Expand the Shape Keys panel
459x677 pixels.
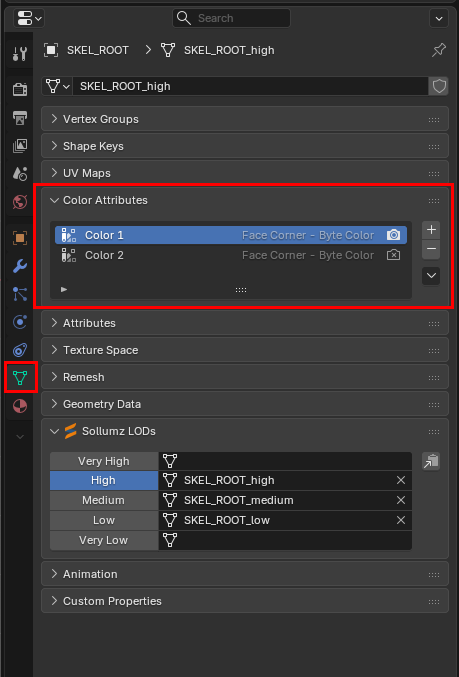pos(245,146)
